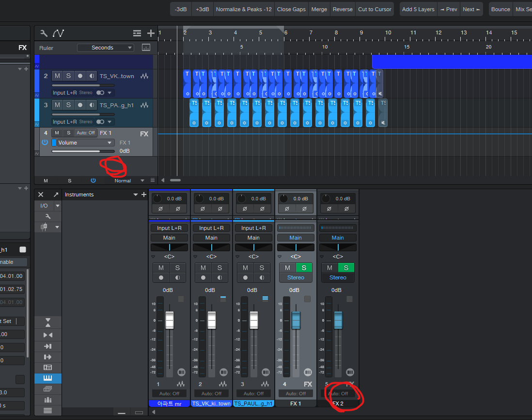Click the plus icon to add tracks
The height and width of the screenshot is (420, 532).
pyautogui.click(x=151, y=33)
